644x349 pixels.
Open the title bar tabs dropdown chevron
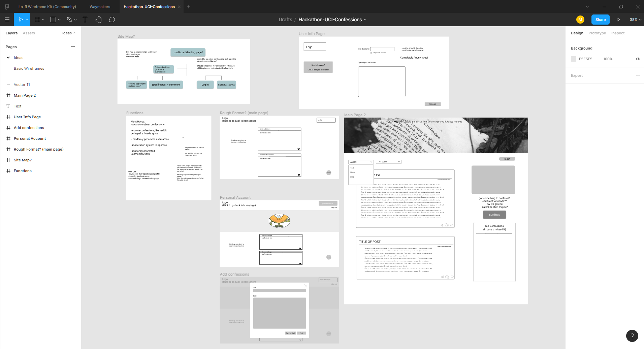(587, 7)
